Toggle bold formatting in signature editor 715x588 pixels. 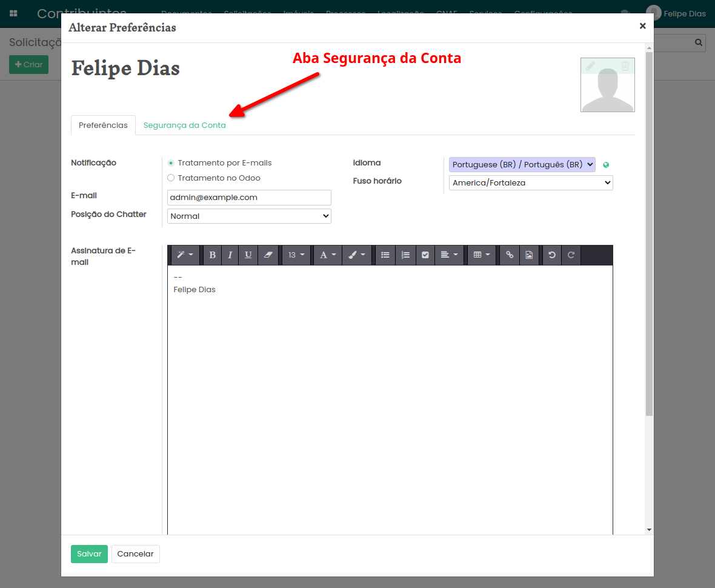pos(212,255)
